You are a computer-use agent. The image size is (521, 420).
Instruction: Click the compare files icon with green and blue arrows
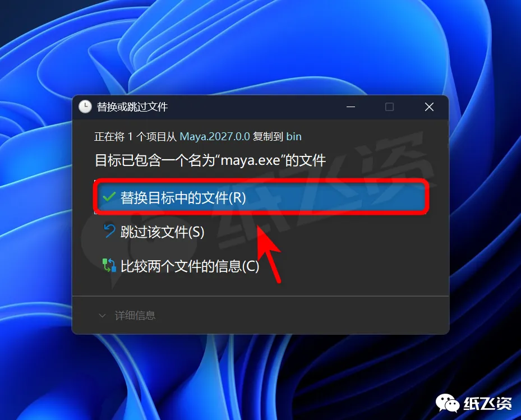tap(109, 265)
